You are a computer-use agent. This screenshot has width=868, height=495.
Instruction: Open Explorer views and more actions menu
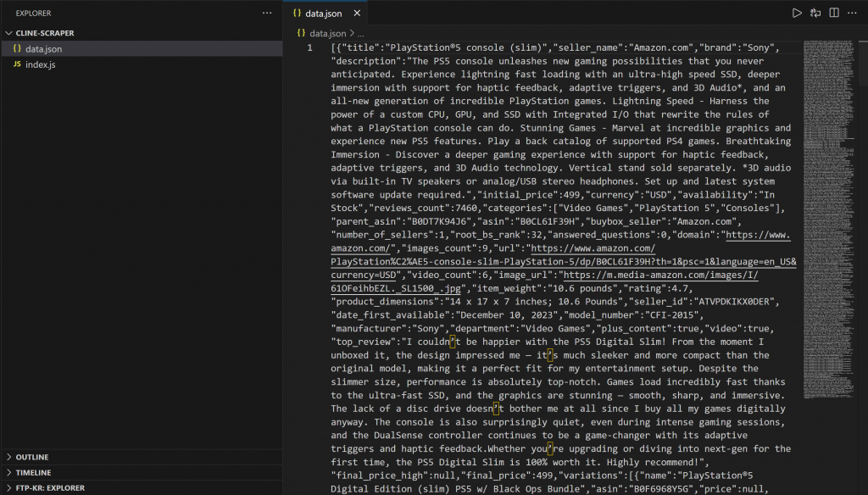(267, 13)
